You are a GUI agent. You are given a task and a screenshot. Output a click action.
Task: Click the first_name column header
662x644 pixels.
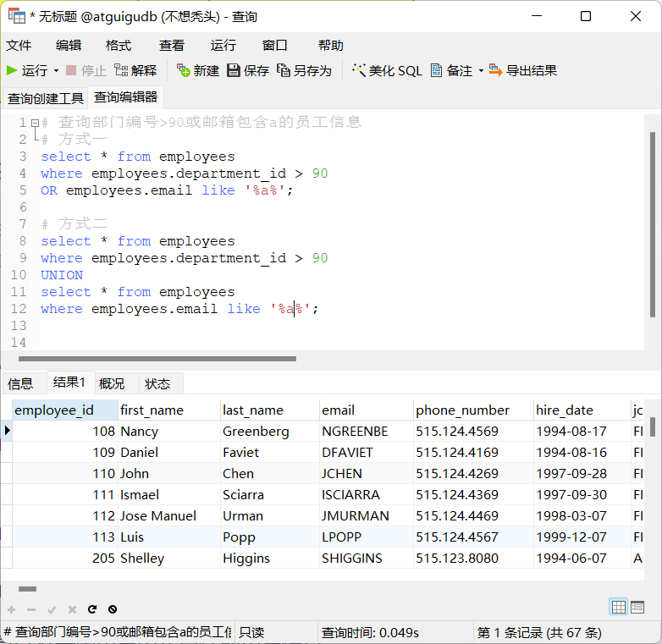tap(169, 410)
